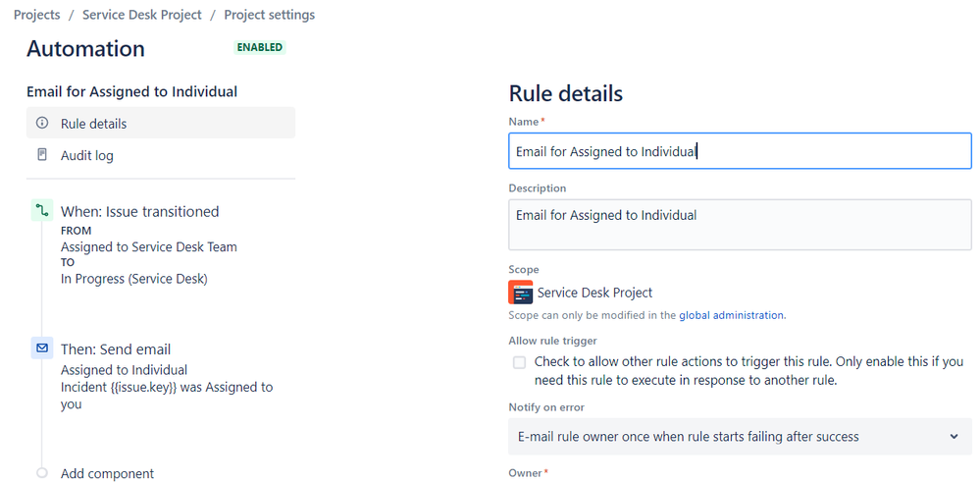Image resolution: width=980 pixels, height=482 pixels.
Task: Open the Project settings breadcrumb
Action: pyautogui.click(x=270, y=15)
